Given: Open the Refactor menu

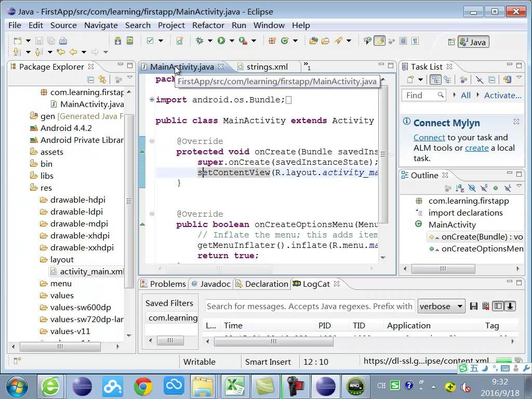Looking at the screenshot, I should pyautogui.click(x=208, y=25).
